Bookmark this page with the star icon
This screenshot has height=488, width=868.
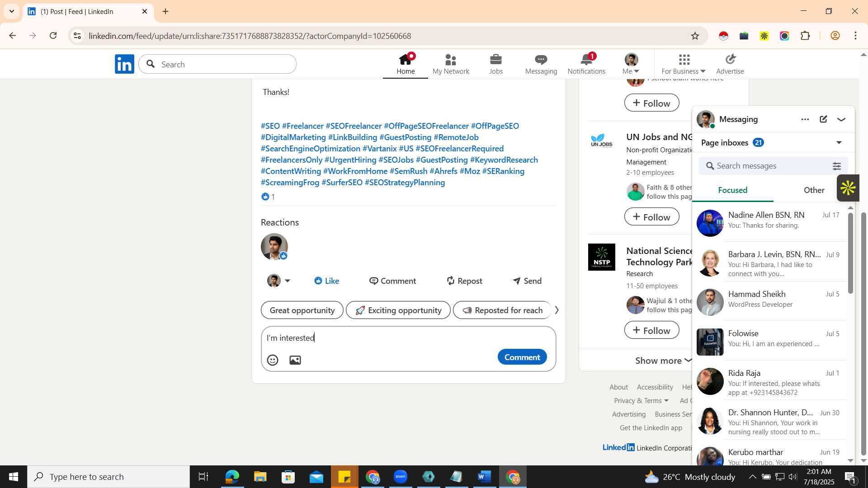coord(695,36)
